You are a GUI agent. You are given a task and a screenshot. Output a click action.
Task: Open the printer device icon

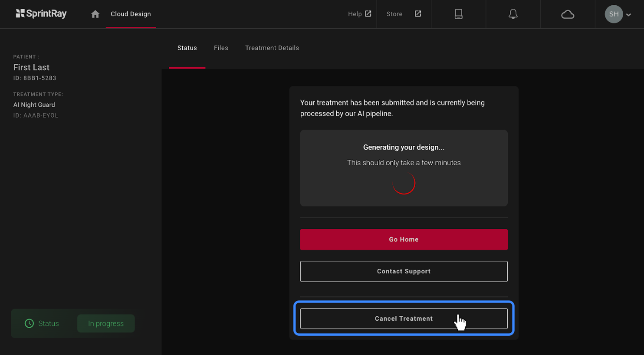[458, 14]
